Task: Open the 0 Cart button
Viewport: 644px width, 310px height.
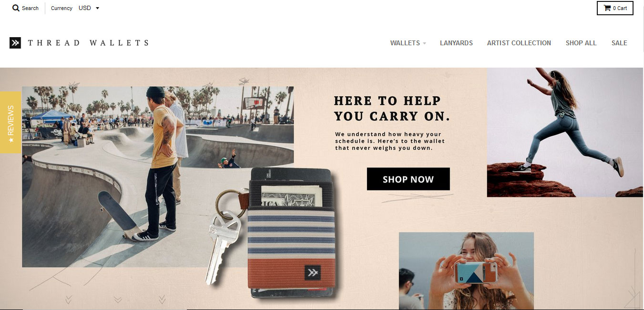Action: (x=615, y=8)
